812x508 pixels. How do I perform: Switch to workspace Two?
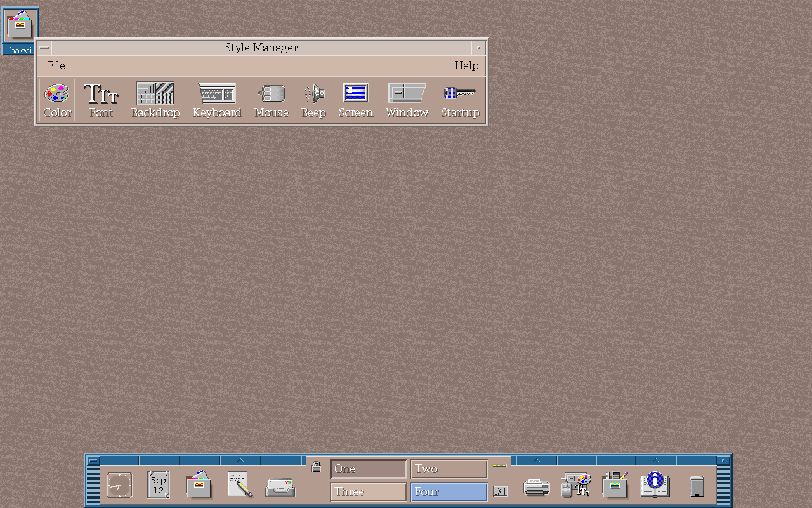(x=449, y=469)
